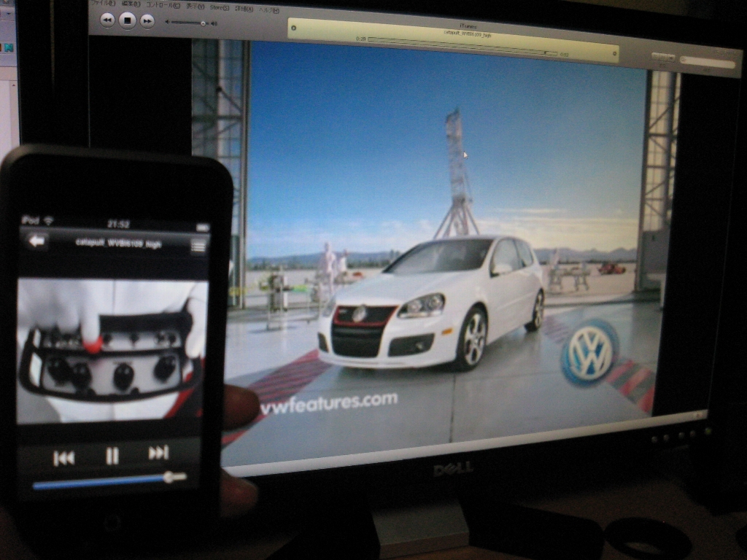The image size is (747, 560).
Task: Click the low-volume speaker icon in iTunes
Action: tap(167, 22)
